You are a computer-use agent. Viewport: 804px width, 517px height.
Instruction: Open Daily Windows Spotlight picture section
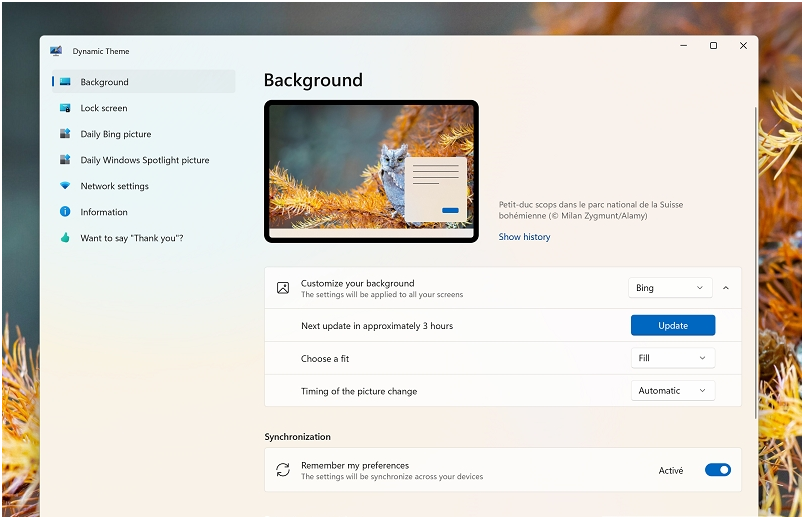coord(144,160)
